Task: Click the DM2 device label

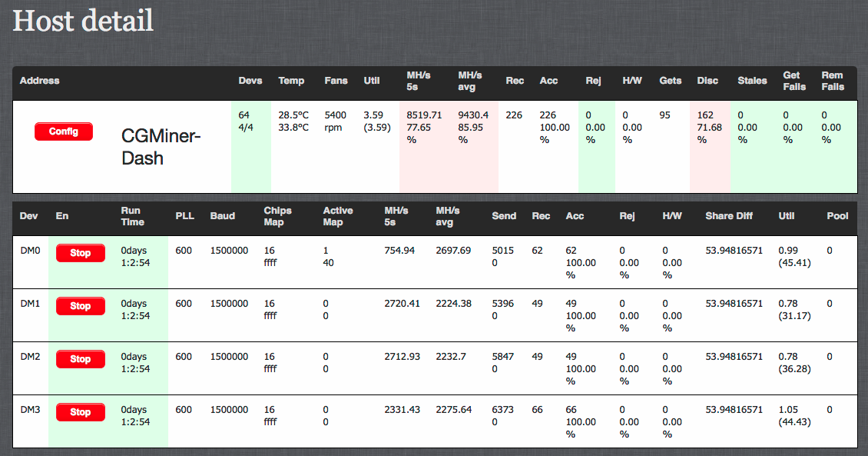Action: (31, 357)
